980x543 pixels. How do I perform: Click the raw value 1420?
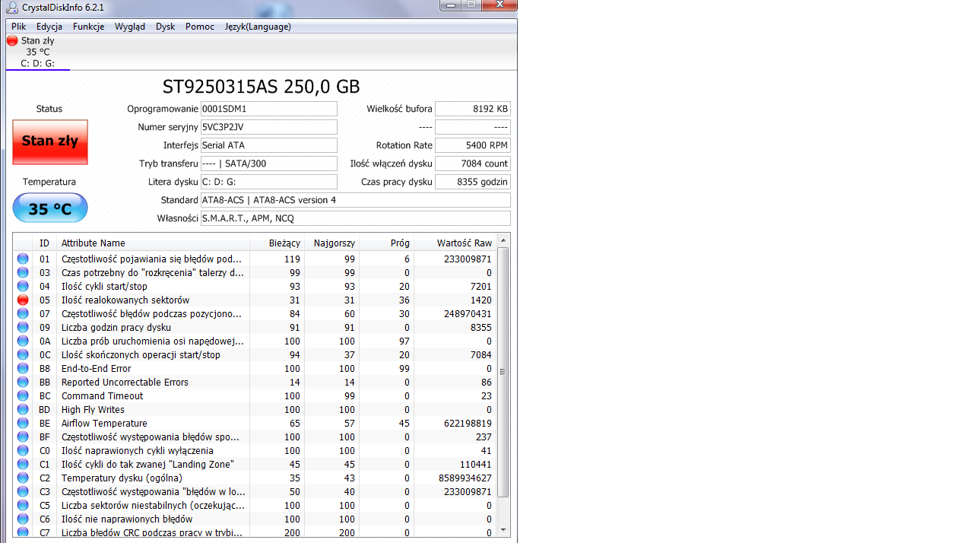(480, 300)
